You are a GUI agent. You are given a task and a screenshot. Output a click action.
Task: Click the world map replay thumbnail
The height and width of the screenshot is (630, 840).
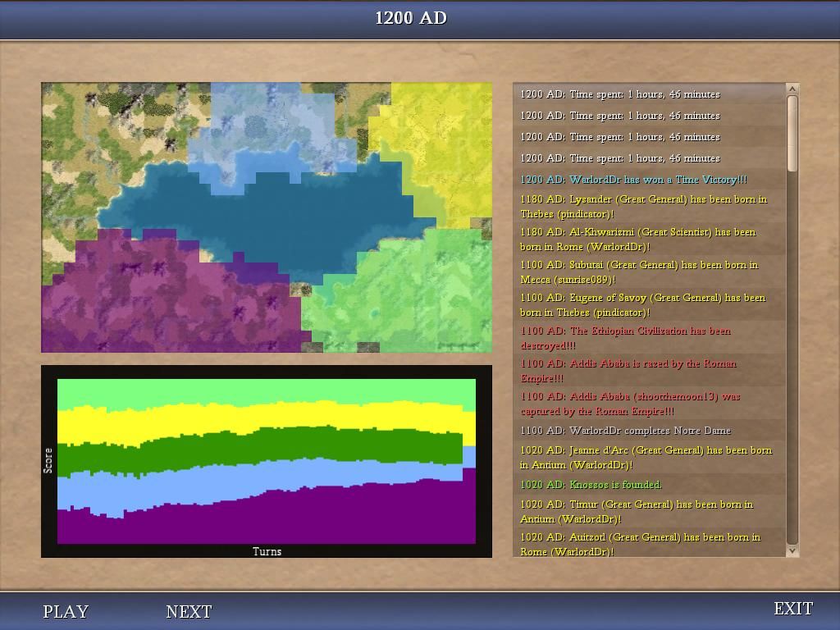tap(266, 217)
